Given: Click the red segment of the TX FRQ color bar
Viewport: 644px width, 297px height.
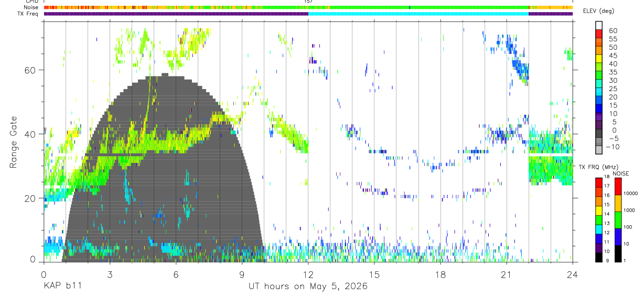Looking at the screenshot, I should tap(599, 182).
